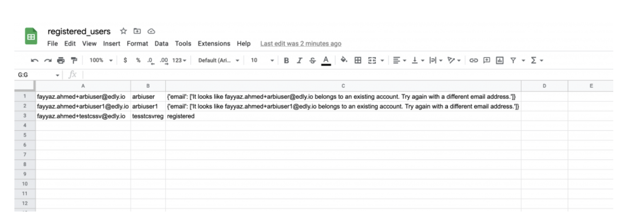
Task: Insert a chart
Action: click(x=500, y=61)
